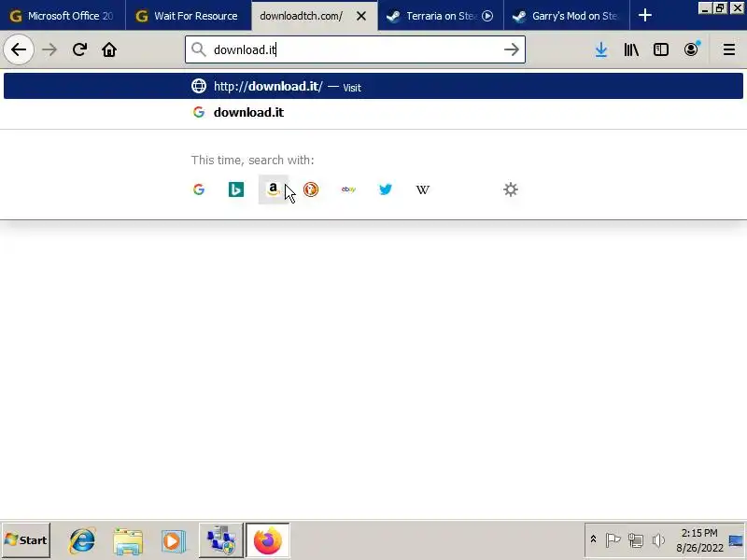This screenshot has width=747, height=560.
Task: Open the Windows Start menu
Action: pyautogui.click(x=26, y=540)
